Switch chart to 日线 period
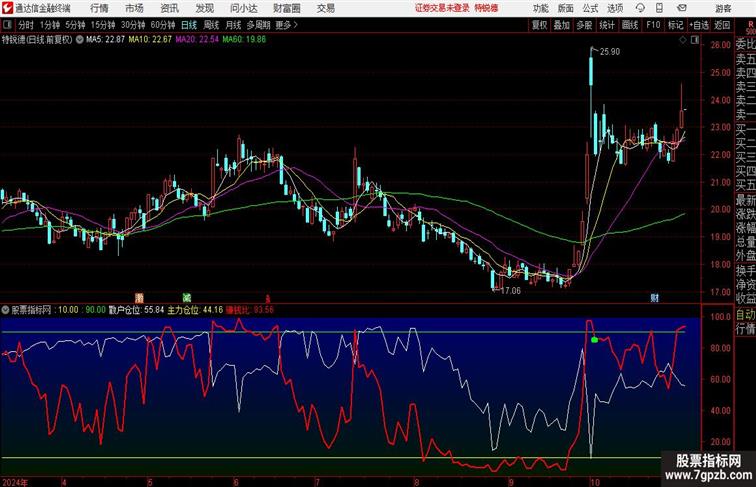Image resolution: width=756 pixels, height=487 pixels. [189, 25]
